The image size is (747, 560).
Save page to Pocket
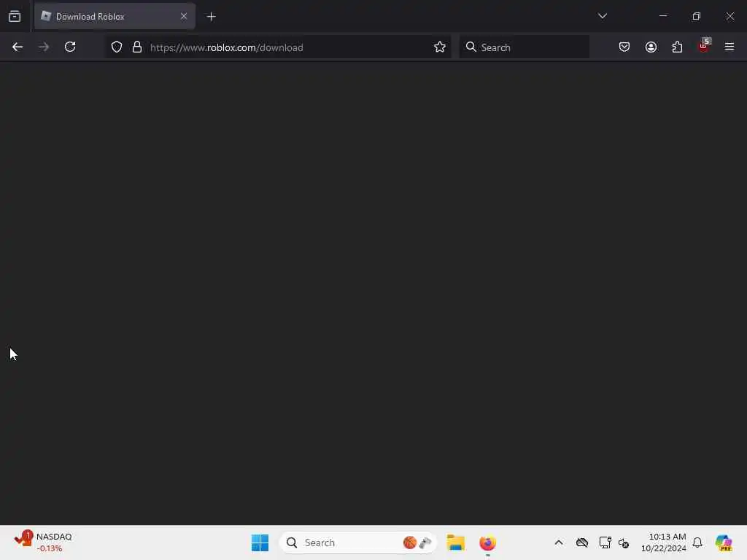(x=624, y=47)
